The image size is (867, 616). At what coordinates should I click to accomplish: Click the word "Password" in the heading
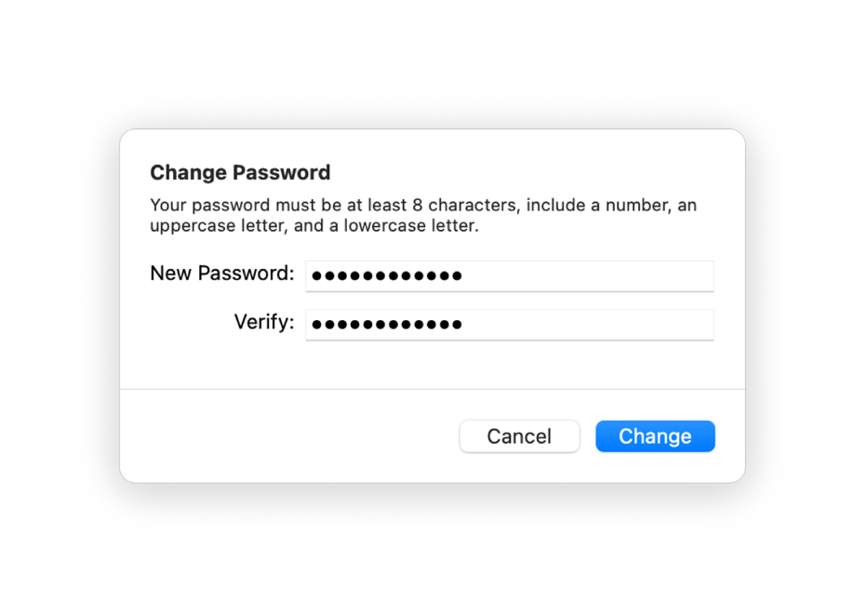pos(281,173)
